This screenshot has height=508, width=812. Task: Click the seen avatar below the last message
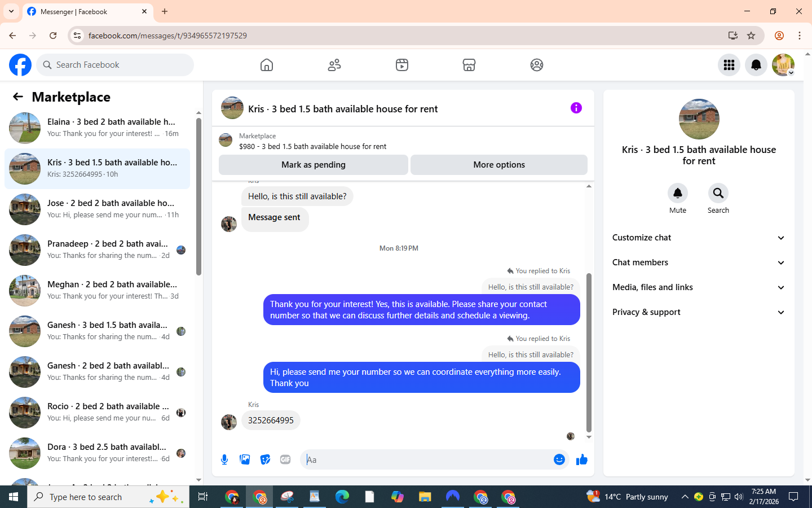click(x=571, y=436)
